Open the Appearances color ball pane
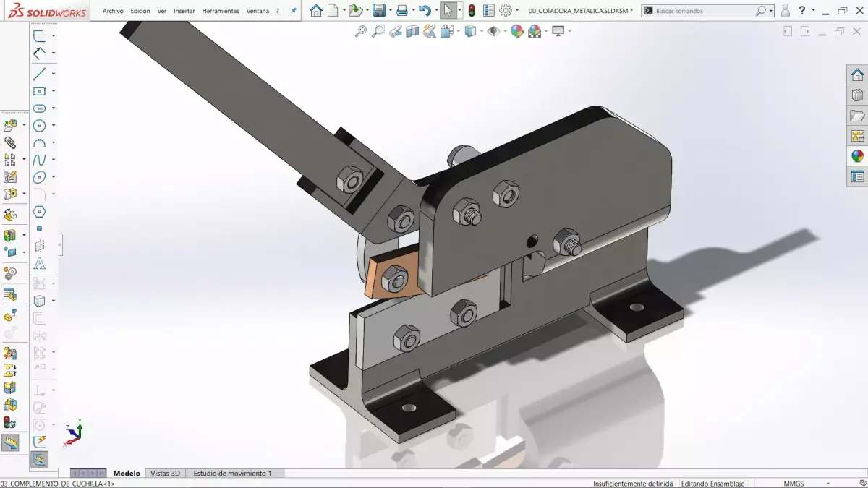This screenshot has height=488, width=868. point(857,156)
